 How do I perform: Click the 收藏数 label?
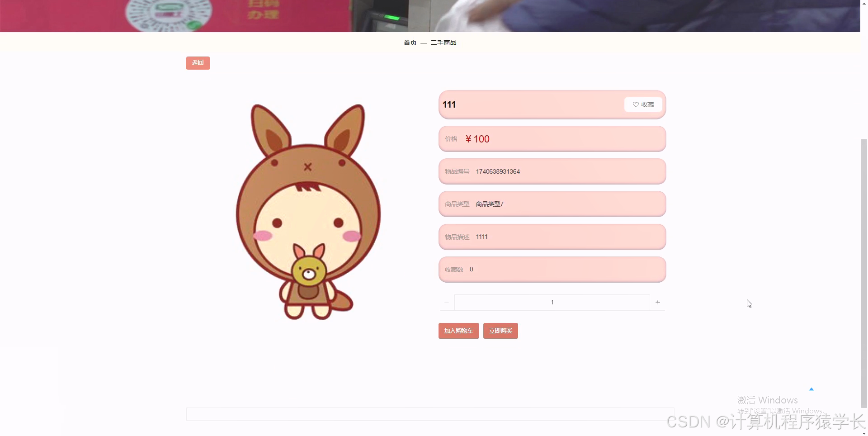(x=454, y=270)
